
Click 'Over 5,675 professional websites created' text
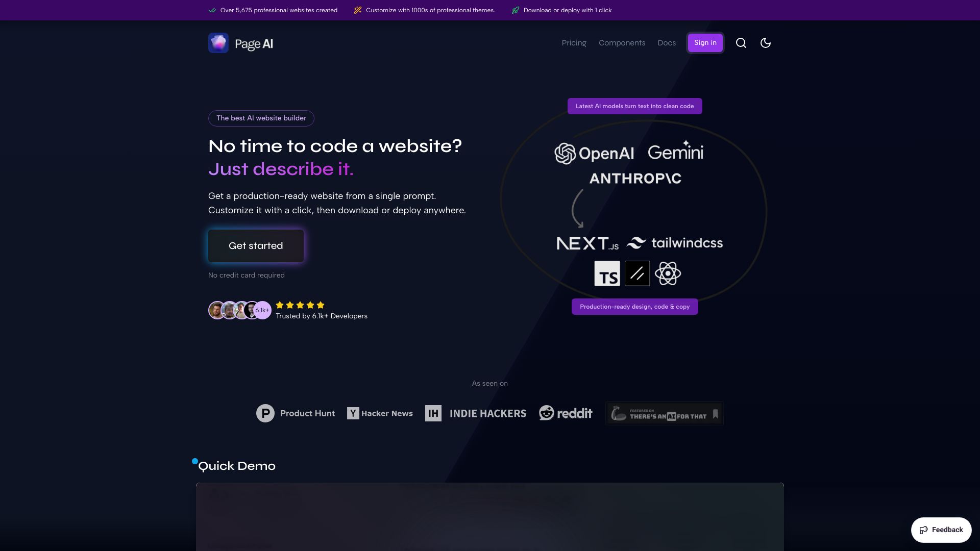(279, 10)
